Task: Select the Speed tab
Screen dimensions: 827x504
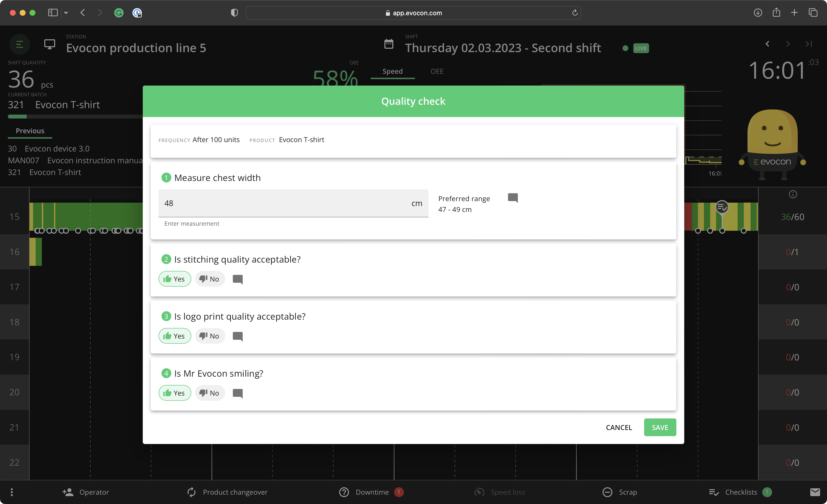Action: pos(392,71)
